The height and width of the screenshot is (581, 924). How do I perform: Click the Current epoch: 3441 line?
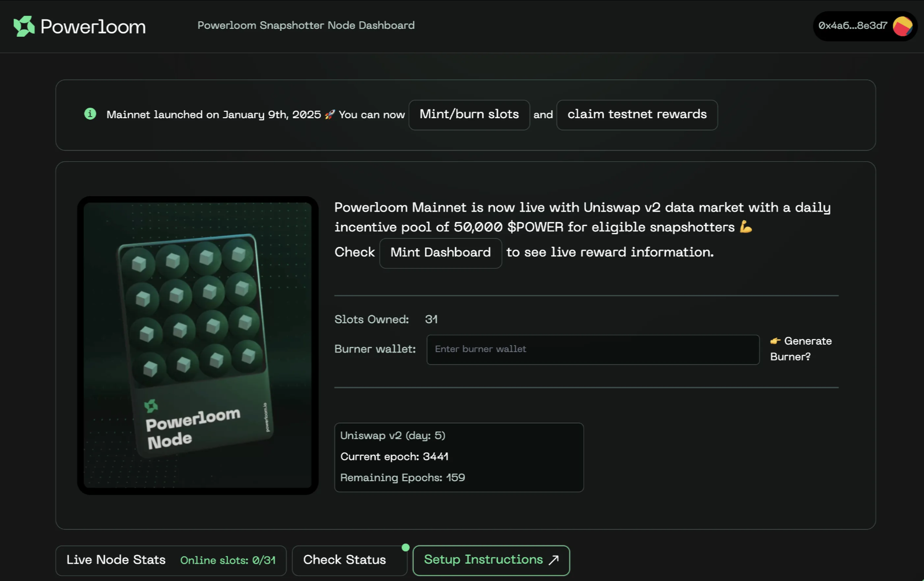point(394,456)
